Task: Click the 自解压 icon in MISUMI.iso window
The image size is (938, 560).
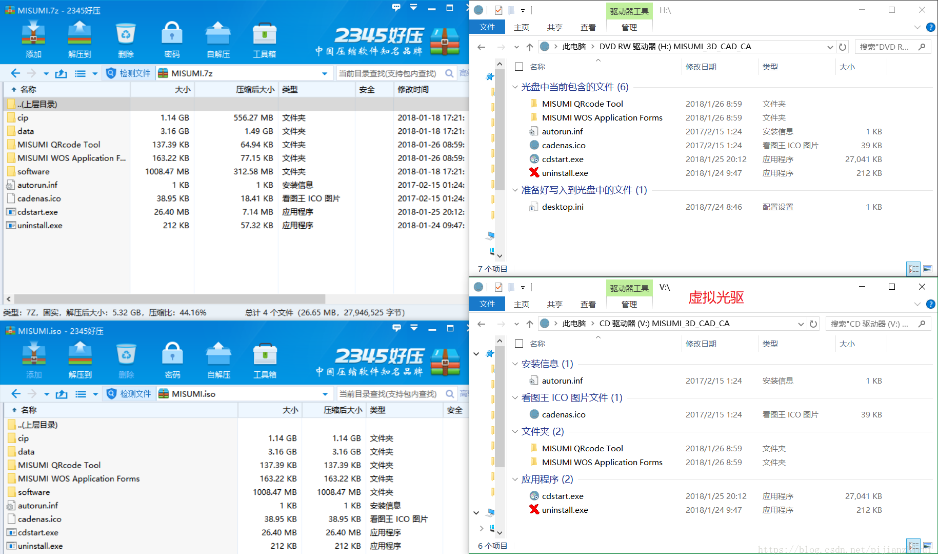Action: (x=218, y=359)
